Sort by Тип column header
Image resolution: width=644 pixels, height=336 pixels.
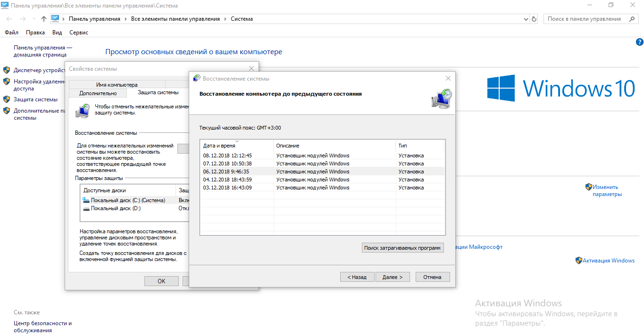(x=420, y=146)
